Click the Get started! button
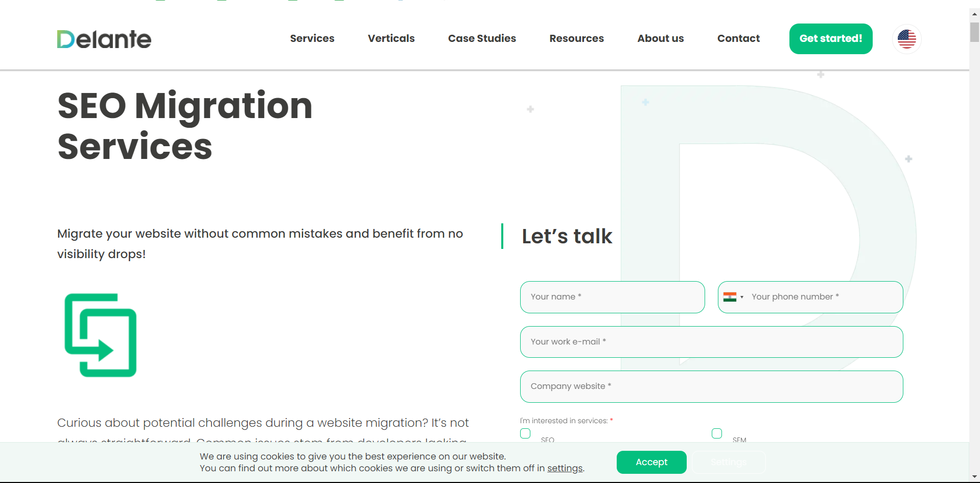Viewport: 980px width, 483px height. (x=830, y=38)
